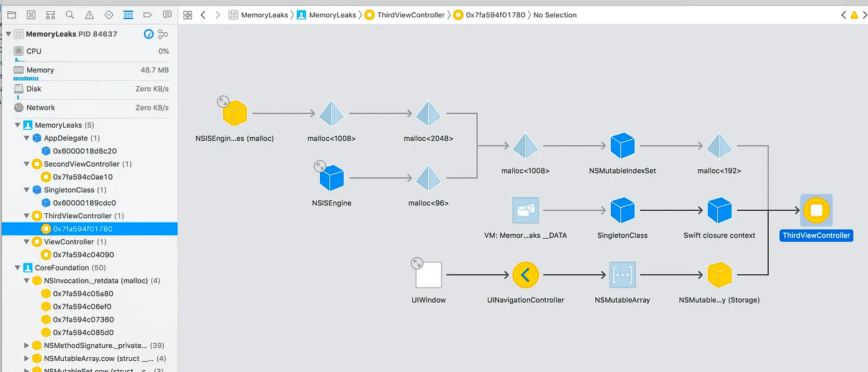
Task: Select the Debug navigator icon
Action: pyautogui.click(x=128, y=14)
